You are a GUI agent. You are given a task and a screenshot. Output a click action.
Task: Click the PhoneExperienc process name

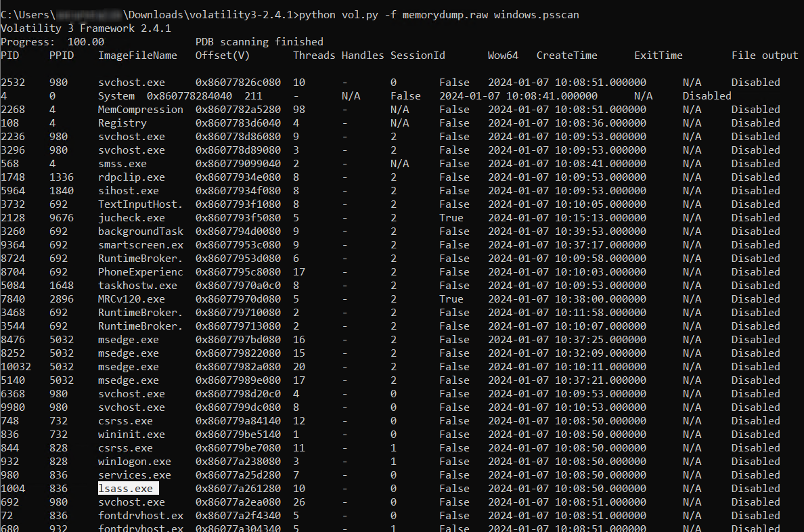(141, 272)
